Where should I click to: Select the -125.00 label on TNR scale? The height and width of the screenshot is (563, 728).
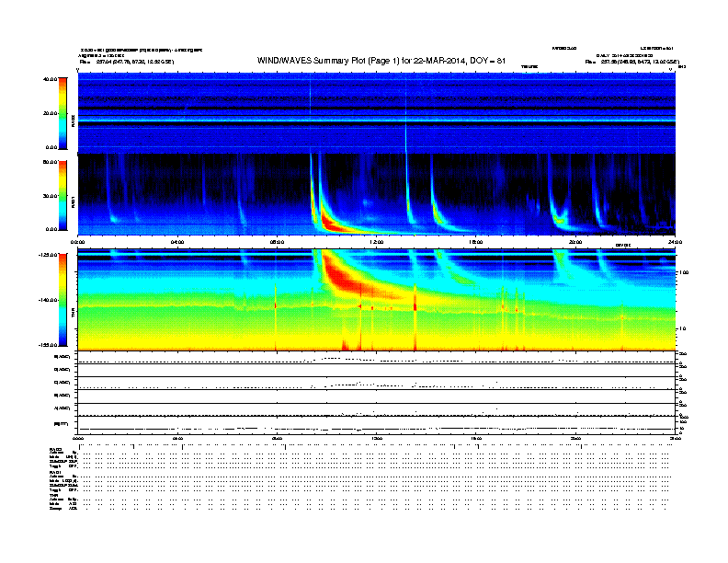coord(48,255)
